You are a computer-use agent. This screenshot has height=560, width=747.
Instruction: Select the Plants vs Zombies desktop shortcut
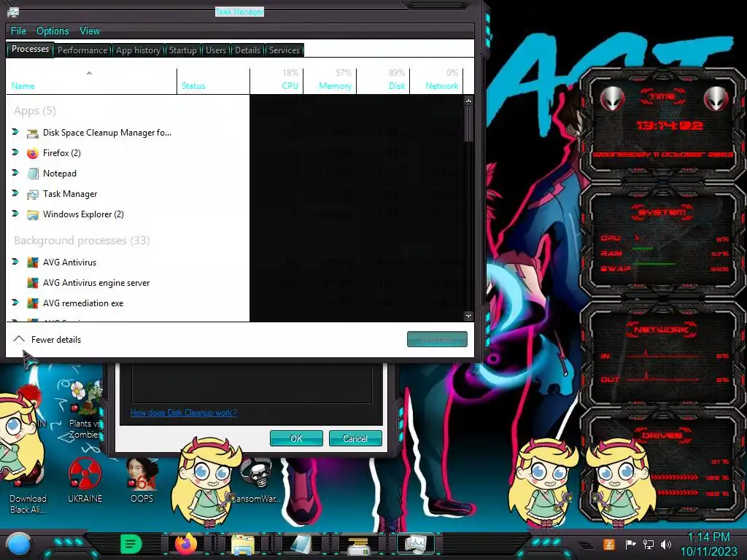coord(85,411)
